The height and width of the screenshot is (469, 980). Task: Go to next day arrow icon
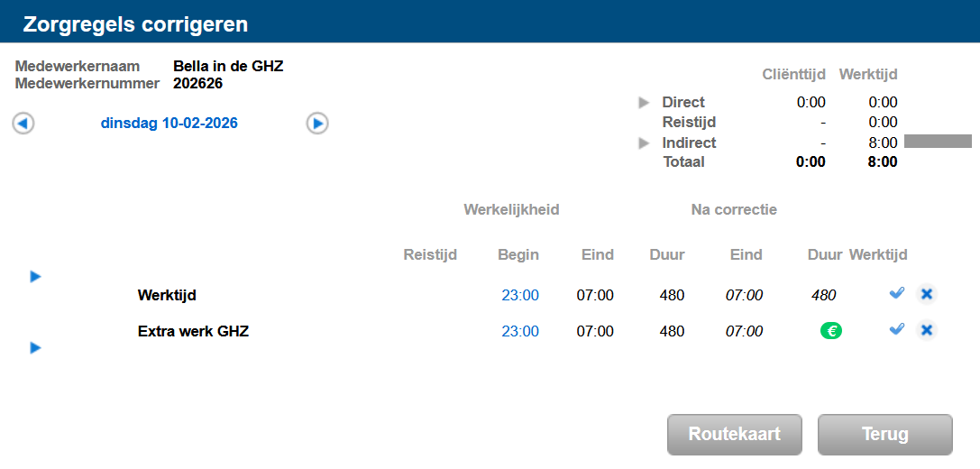click(x=317, y=124)
